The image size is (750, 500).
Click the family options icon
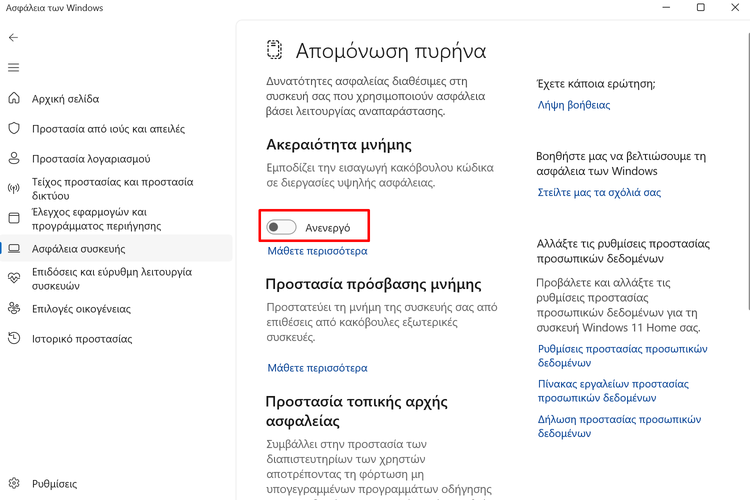(14, 309)
